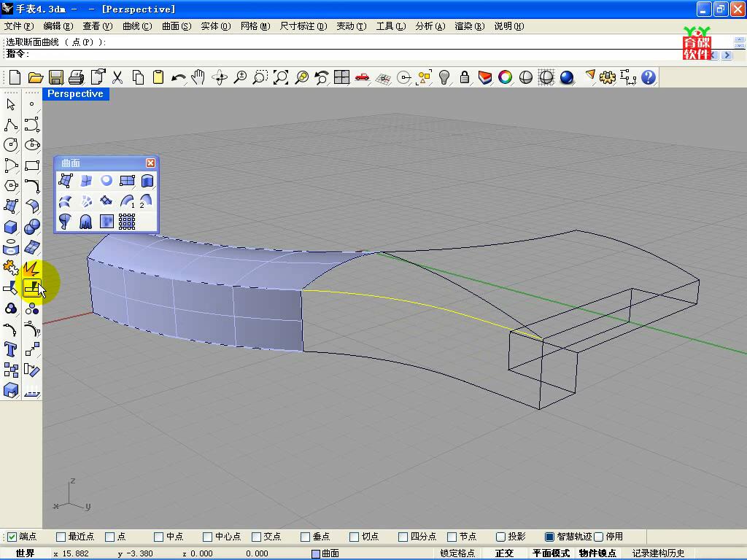Click the padlock Lock objects icon

pyautogui.click(x=465, y=77)
